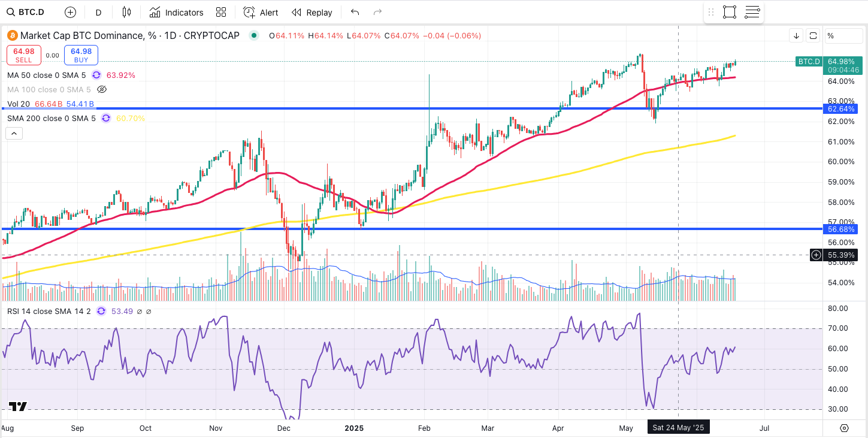Viewport: 868px width, 438px height.
Task: Click the plus icon beside 55.39% crosshair label
Action: tap(816, 255)
